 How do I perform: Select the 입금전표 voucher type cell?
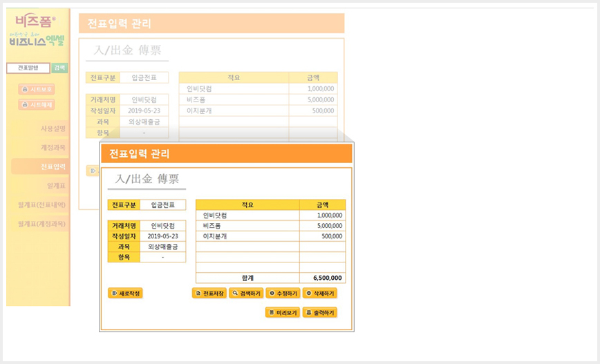click(x=163, y=205)
